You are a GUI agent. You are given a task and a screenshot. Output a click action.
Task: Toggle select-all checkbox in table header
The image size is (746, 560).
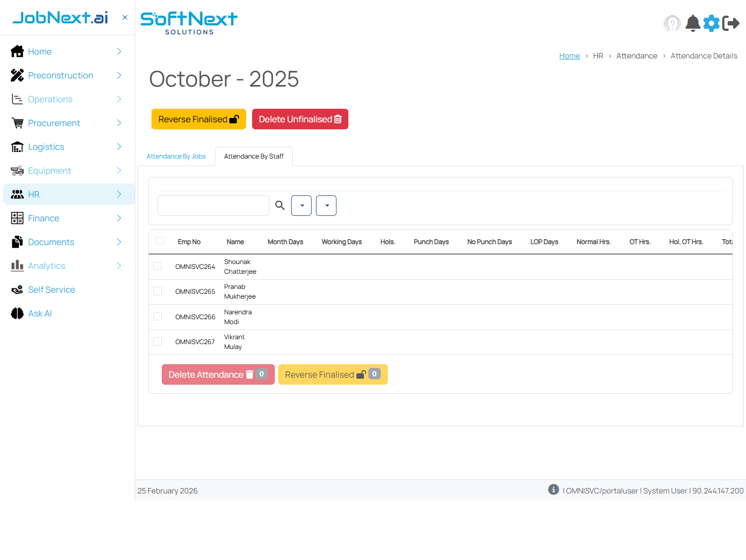click(160, 241)
